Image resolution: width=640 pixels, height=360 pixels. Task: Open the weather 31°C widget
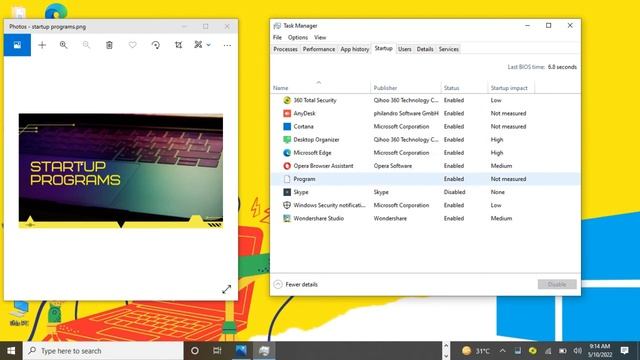pyautogui.click(x=476, y=351)
